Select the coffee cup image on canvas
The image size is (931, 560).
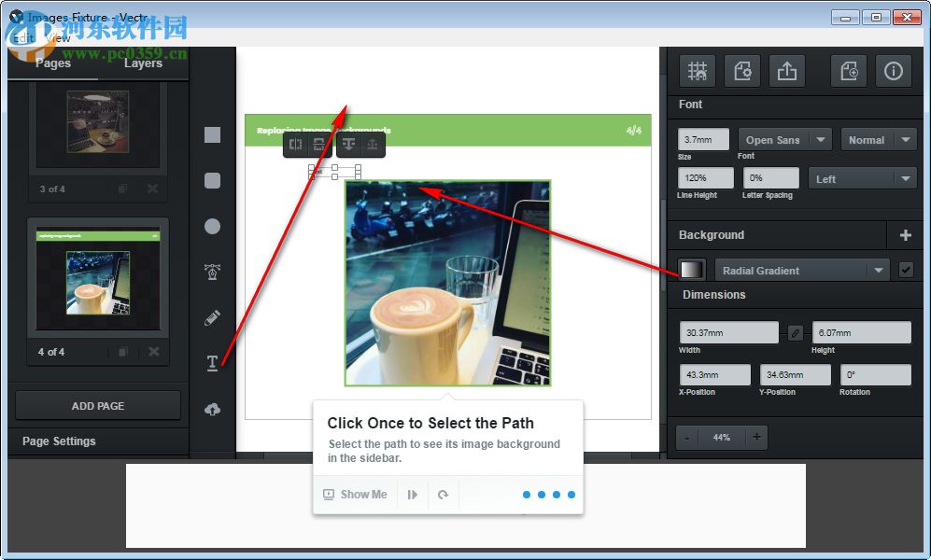(447, 283)
